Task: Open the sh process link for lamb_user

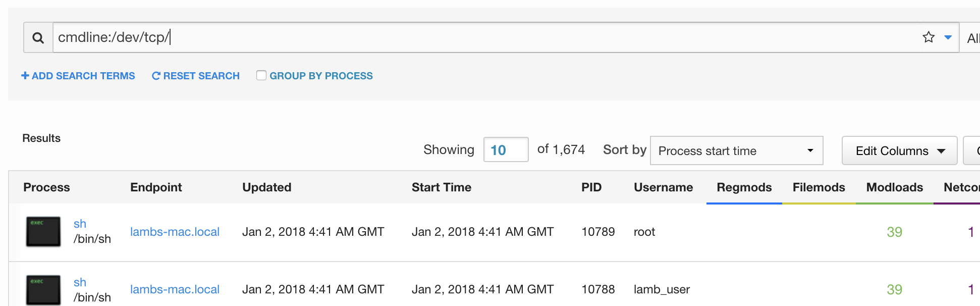Action: pos(80,282)
